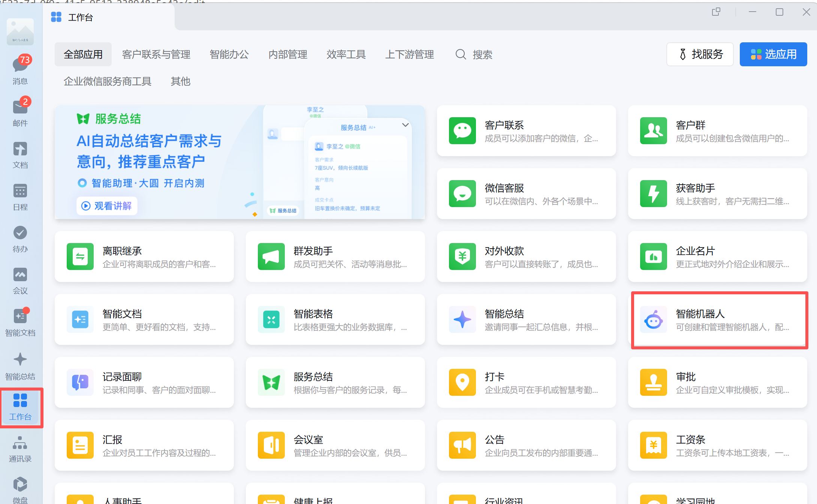Open the 客户联系 app icon
Viewport: 817px width, 504px height.
462,131
